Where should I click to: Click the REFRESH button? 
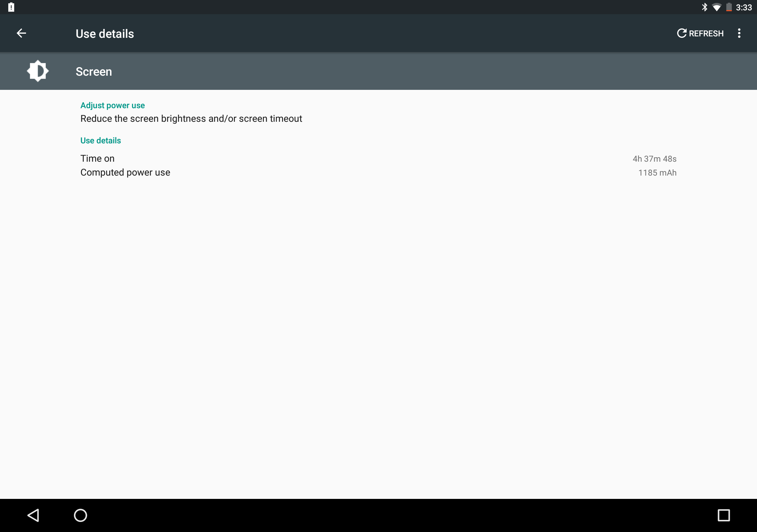pos(700,33)
